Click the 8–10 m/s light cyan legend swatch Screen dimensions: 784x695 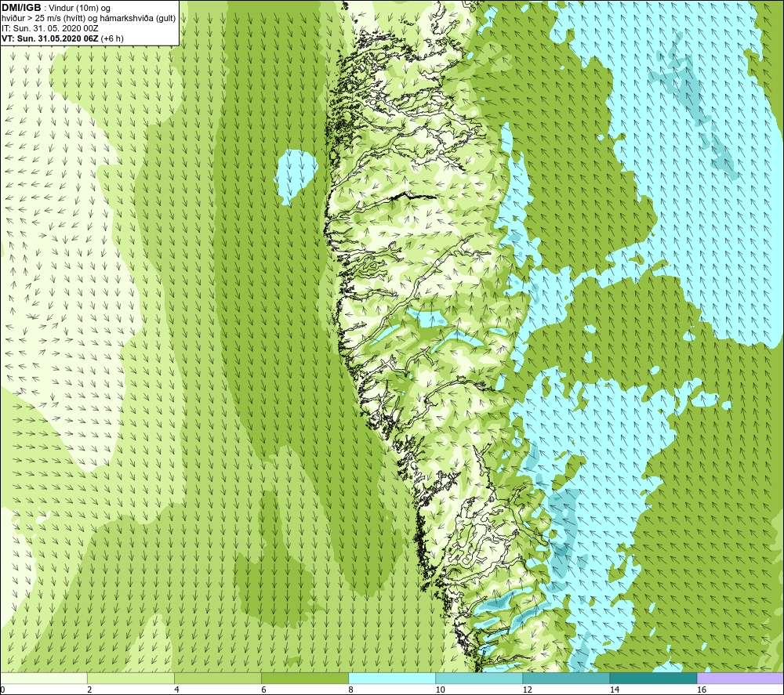click(392, 678)
